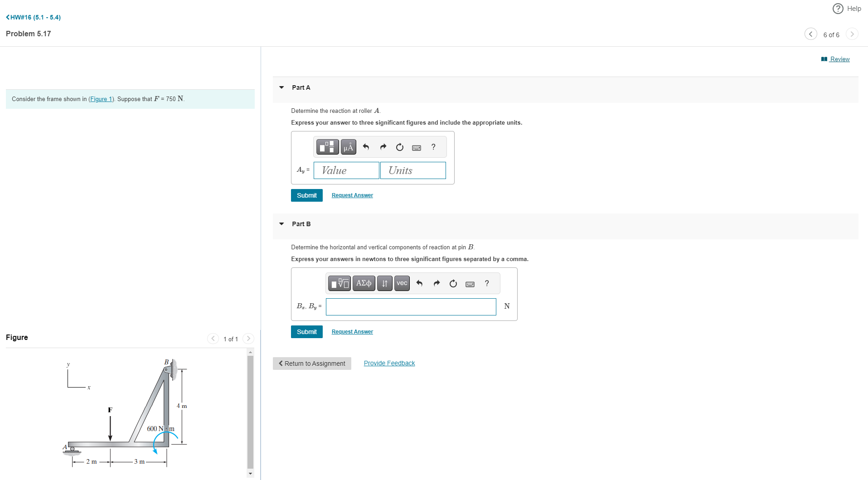The image size is (868, 480).
Task: Open keyboard shortcuts in Part B toolbar
Action: pos(470,284)
